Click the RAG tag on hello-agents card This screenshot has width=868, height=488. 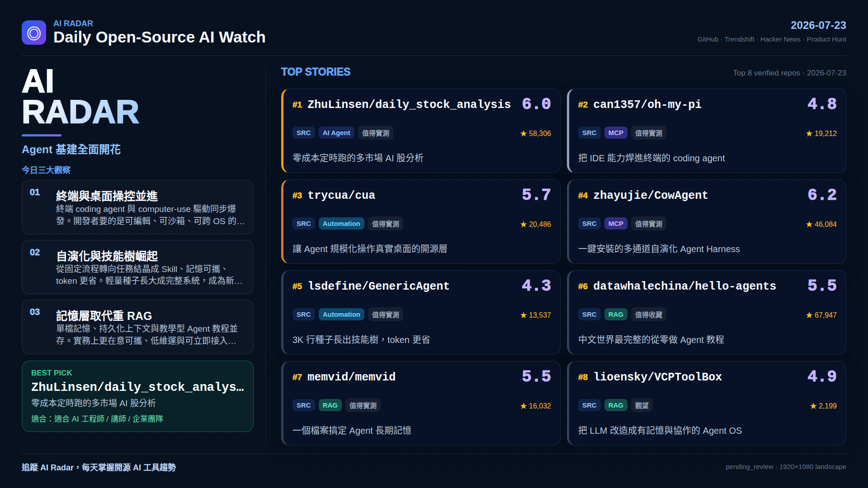pyautogui.click(x=616, y=314)
